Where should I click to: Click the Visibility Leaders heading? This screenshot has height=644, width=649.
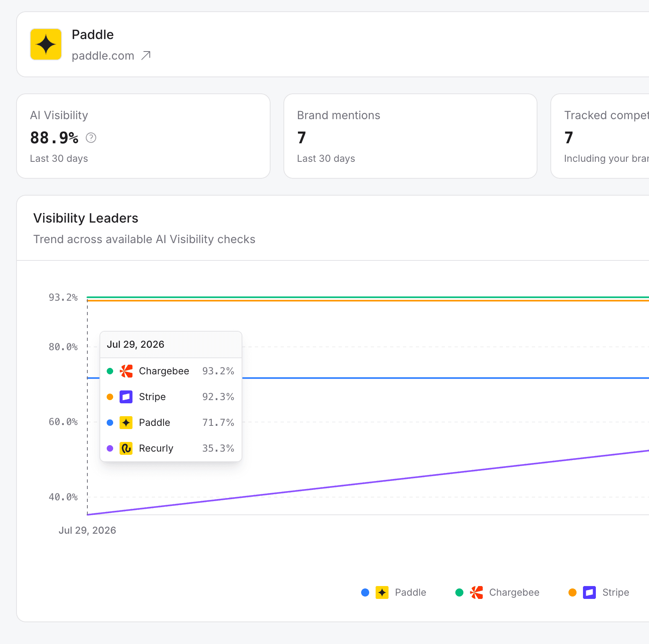coord(86,218)
